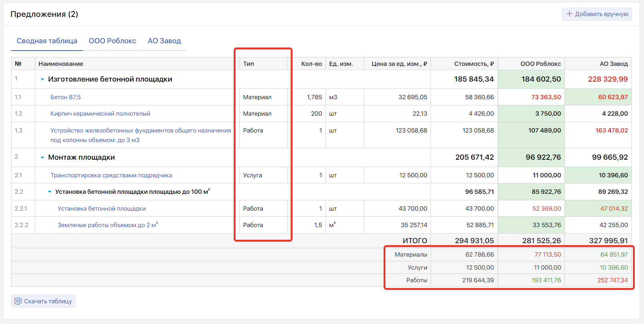Collapse the Изготовление бетонной площадки group
Viewport: 644px width, 324px height.
click(x=42, y=79)
